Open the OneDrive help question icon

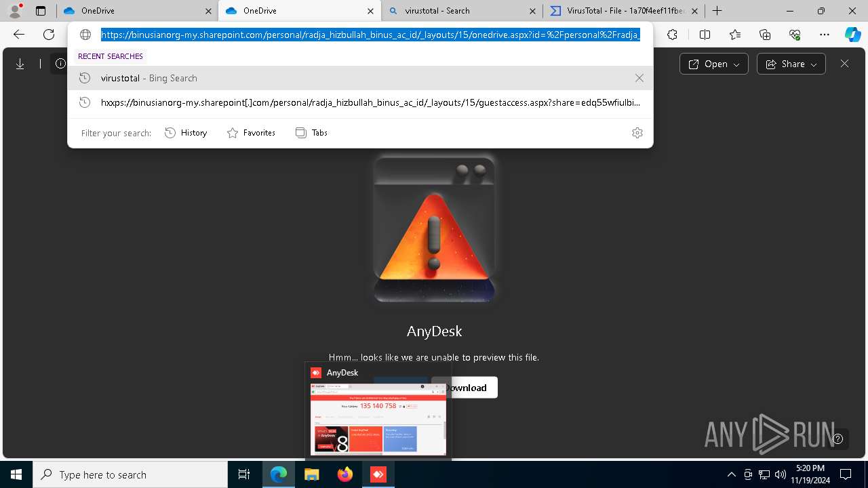coord(838,439)
